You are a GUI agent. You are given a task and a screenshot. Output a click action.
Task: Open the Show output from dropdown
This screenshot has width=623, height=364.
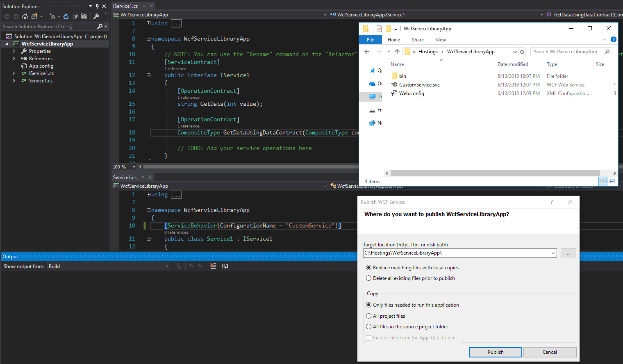click(167, 266)
